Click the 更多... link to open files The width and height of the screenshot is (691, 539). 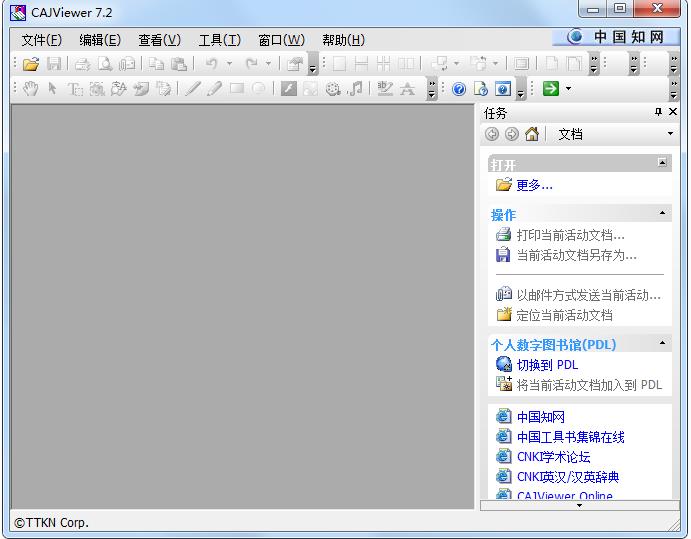(x=534, y=185)
